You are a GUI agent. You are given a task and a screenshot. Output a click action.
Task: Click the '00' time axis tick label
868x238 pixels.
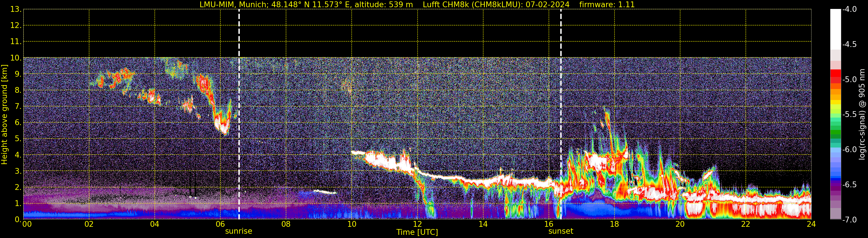pos(27,224)
